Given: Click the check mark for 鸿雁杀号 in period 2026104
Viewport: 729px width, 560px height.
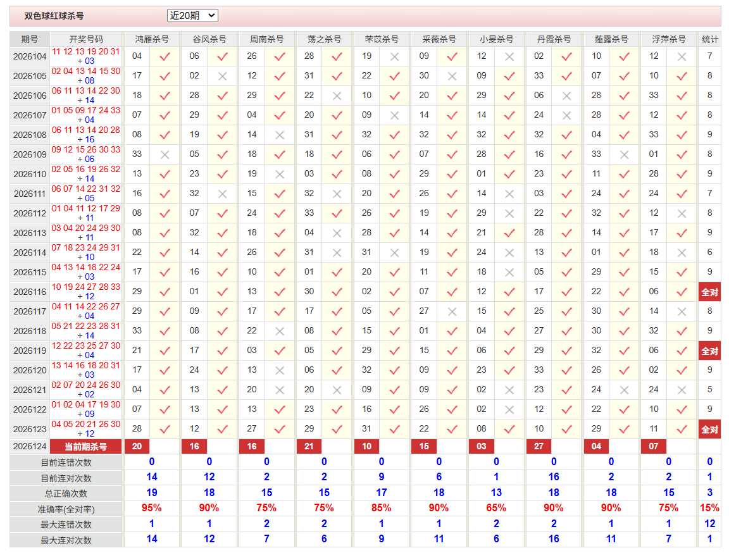Looking at the screenshot, I should [x=165, y=57].
